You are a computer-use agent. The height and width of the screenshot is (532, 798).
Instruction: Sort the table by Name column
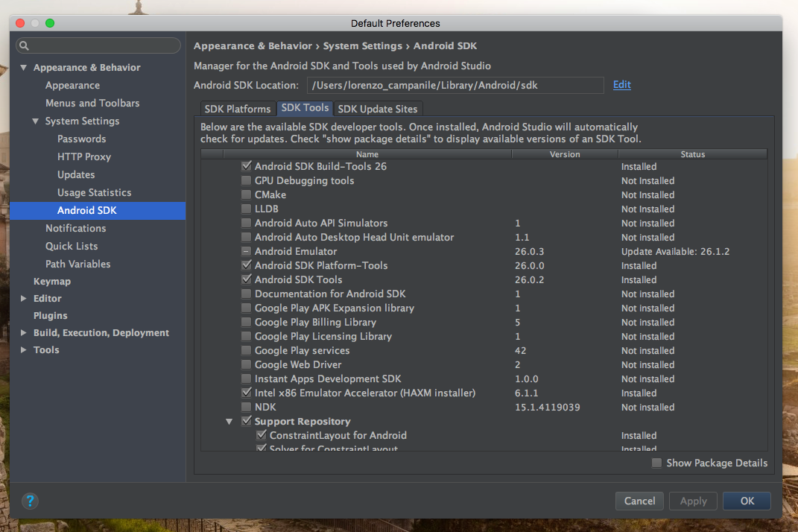coord(367,154)
